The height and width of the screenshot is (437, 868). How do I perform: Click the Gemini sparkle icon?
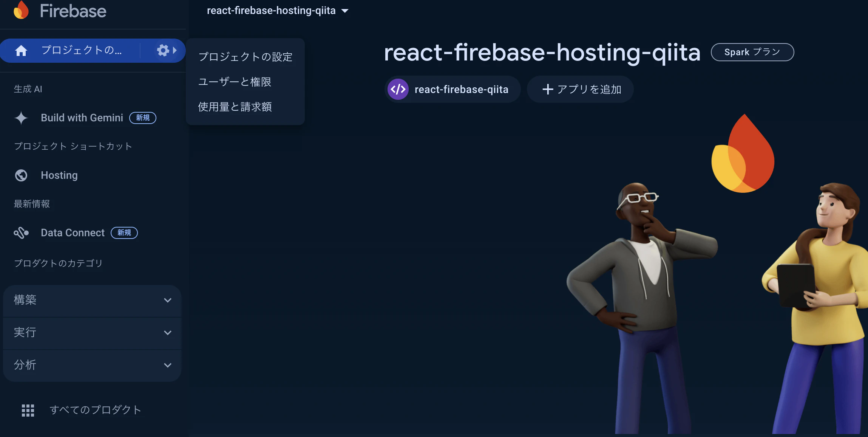pyautogui.click(x=21, y=118)
